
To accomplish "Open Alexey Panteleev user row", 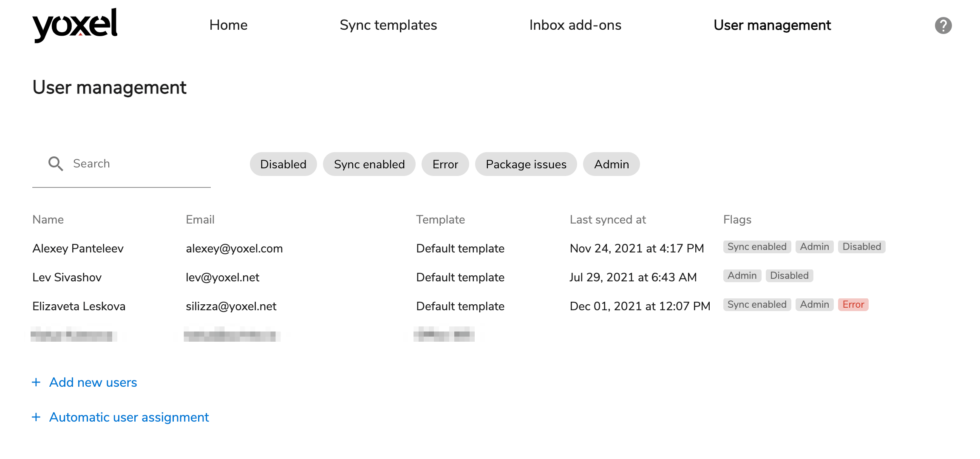I will point(78,249).
